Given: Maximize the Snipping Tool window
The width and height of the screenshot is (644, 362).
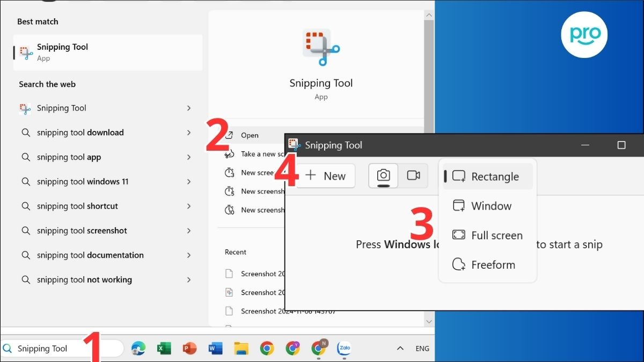Looking at the screenshot, I should point(621,145).
